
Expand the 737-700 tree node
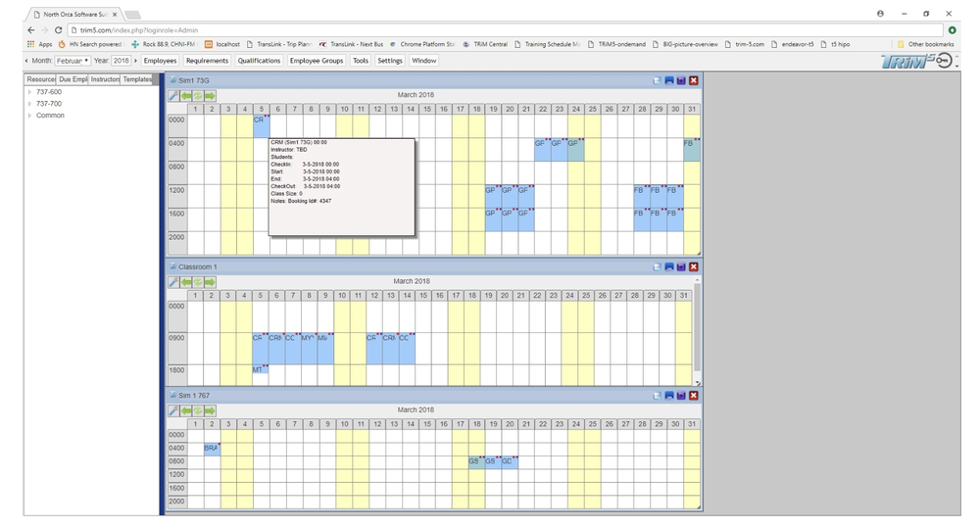(x=29, y=104)
